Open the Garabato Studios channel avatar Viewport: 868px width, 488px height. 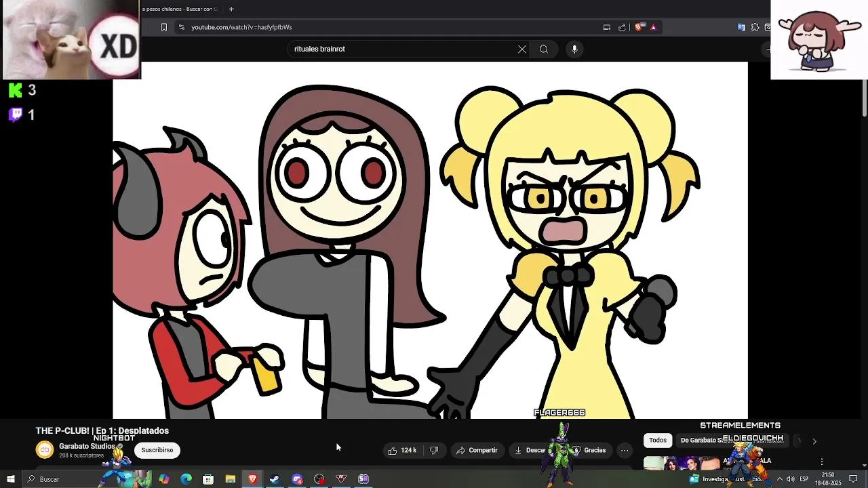pyautogui.click(x=45, y=450)
